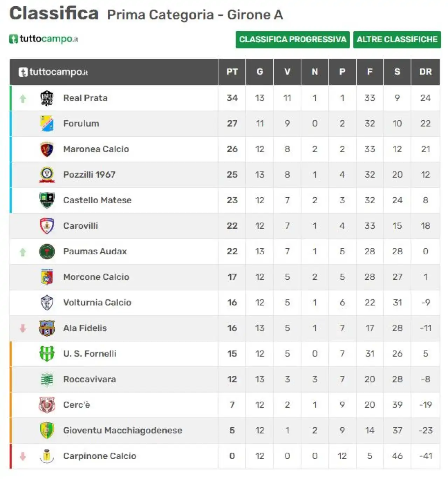Select the Castello Matese green crest
Image resolution: width=448 pixels, height=479 pixels.
[x=47, y=200]
